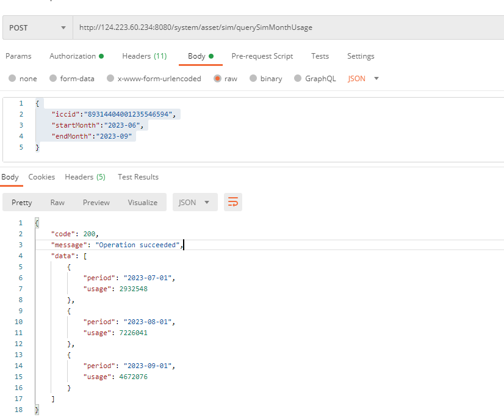
Task: Select the binary body option
Action: pos(253,79)
